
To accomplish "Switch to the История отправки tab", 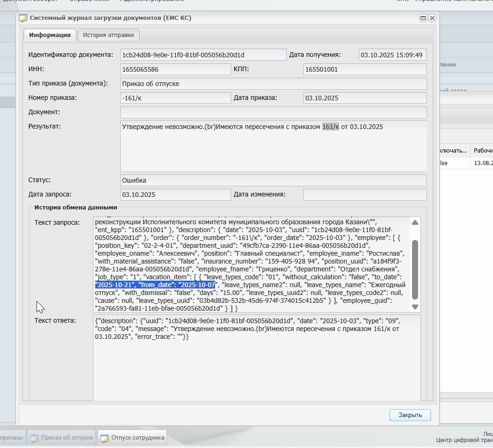I will point(109,35).
